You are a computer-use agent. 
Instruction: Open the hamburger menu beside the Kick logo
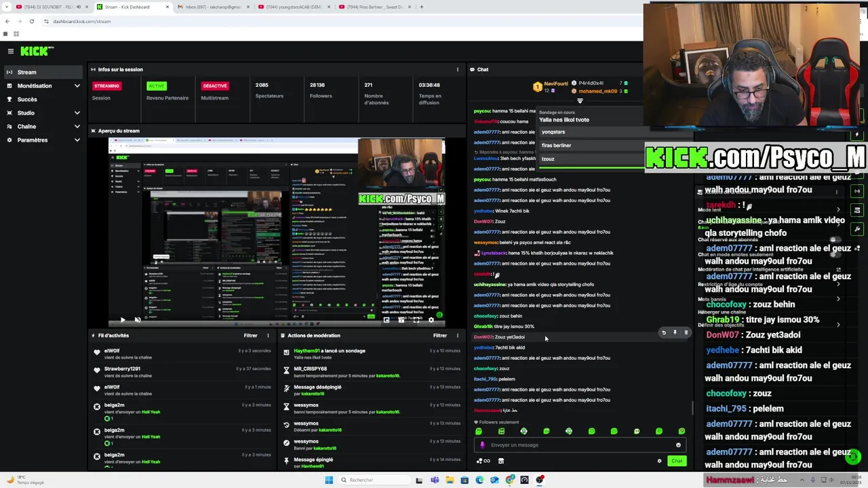(x=10, y=51)
